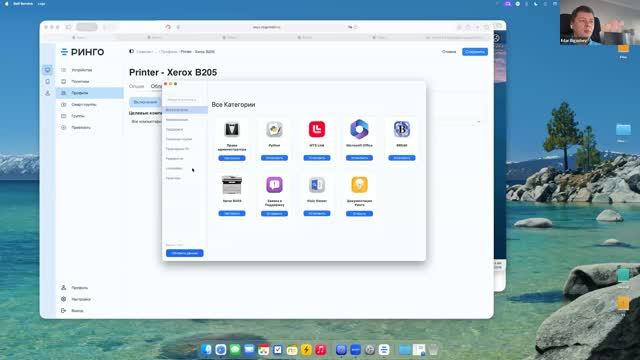This screenshot has width=640, height=360.
Task: Click the install button under Microsoft Office
Action: (x=359, y=158)
